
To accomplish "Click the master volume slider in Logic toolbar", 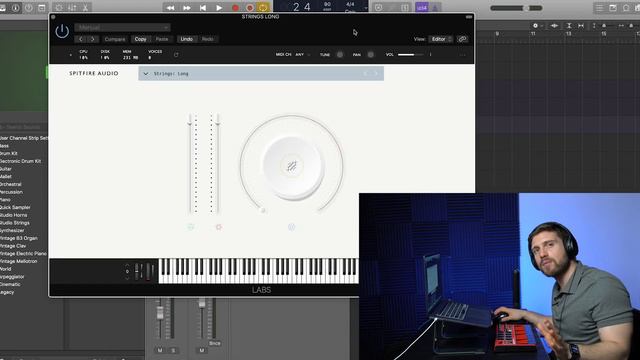I will click(x=516, y=8).
